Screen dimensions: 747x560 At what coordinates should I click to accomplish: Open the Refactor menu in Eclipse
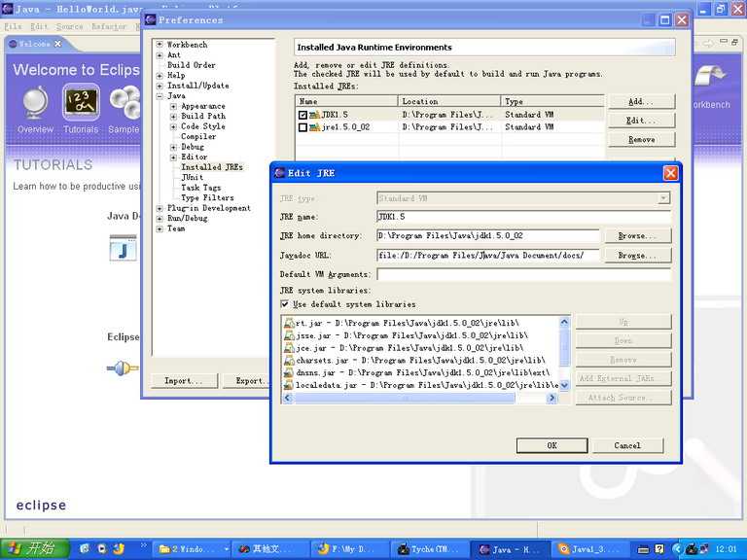(x=109, y=26)
